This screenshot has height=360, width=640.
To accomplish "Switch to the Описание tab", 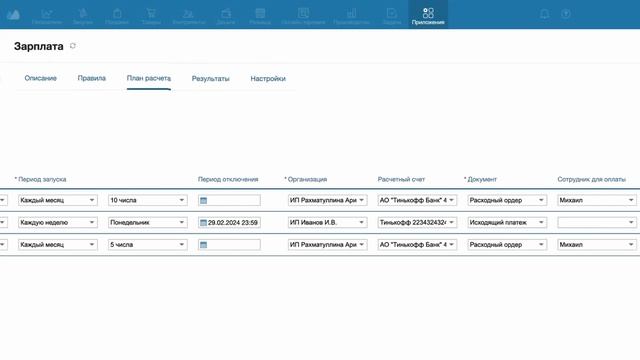I will 40,78.
